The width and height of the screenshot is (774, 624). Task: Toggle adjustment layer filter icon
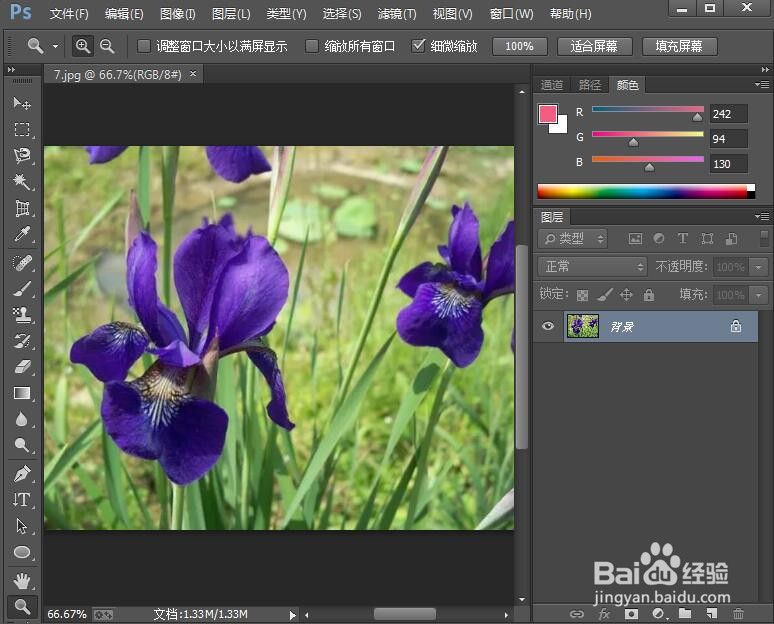pos(659,238)
